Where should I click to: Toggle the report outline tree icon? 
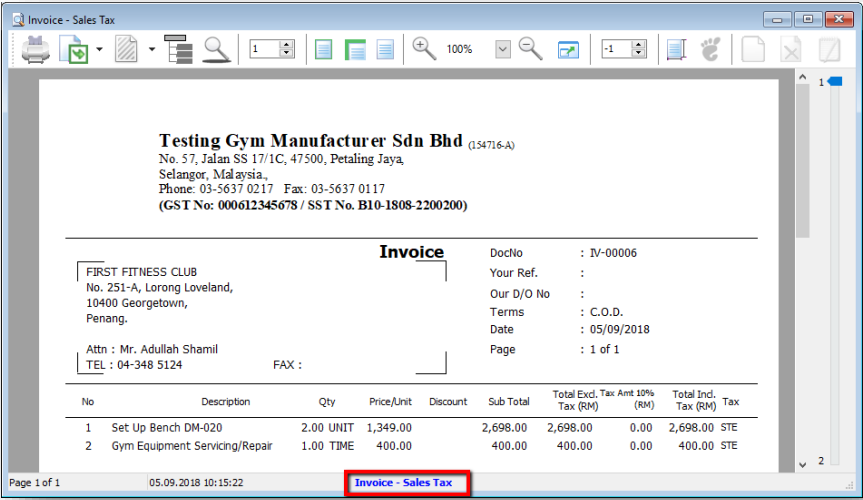tap(178, 49)
